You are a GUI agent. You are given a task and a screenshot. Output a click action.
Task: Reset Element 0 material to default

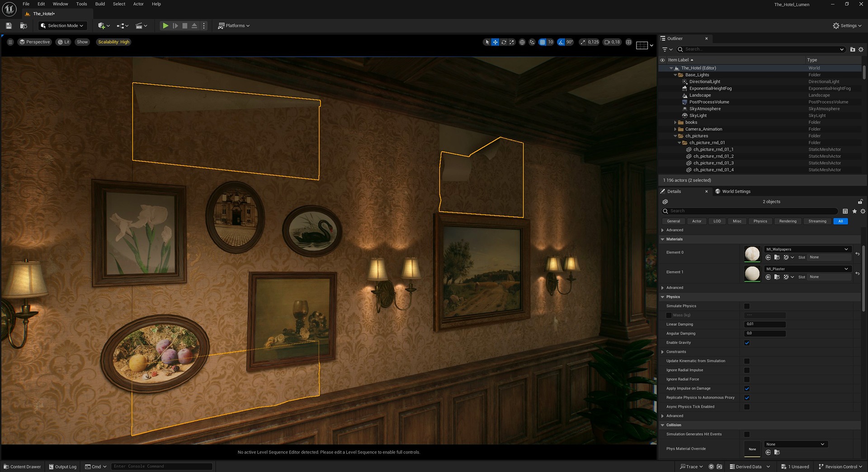click(857, 254)
